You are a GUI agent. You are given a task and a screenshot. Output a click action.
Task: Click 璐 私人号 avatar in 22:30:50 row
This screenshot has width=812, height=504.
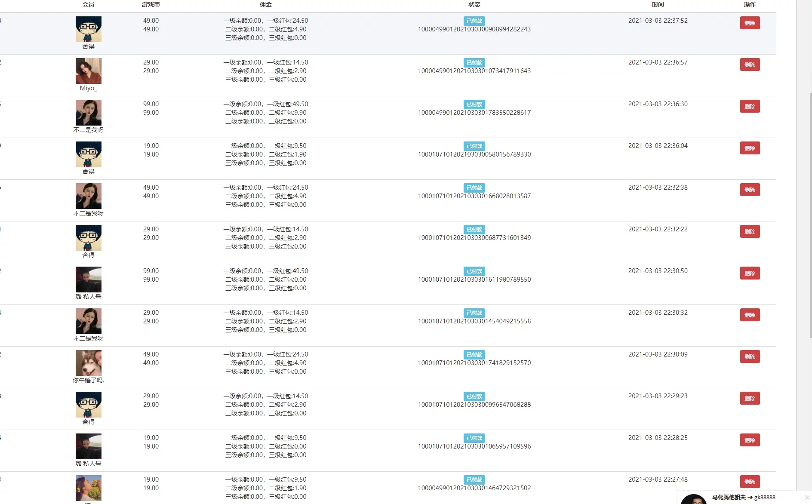coord(88,280)
